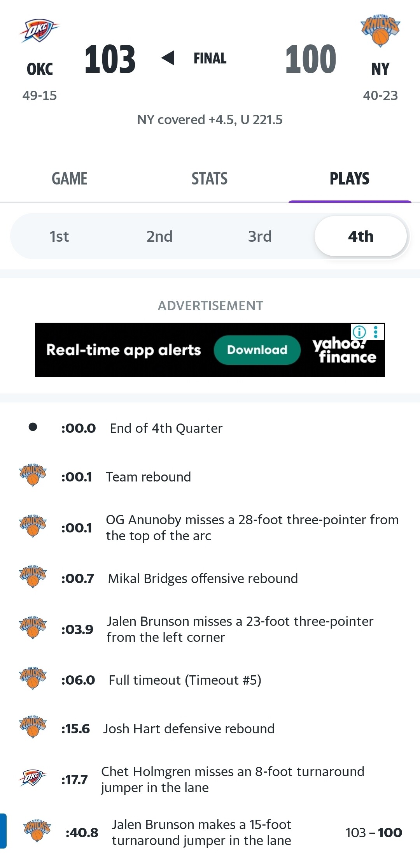Tap the End of 4th Quarter entry
This screenshot has width=420, height=868.
pyautogui.click(x=210, y=428)
